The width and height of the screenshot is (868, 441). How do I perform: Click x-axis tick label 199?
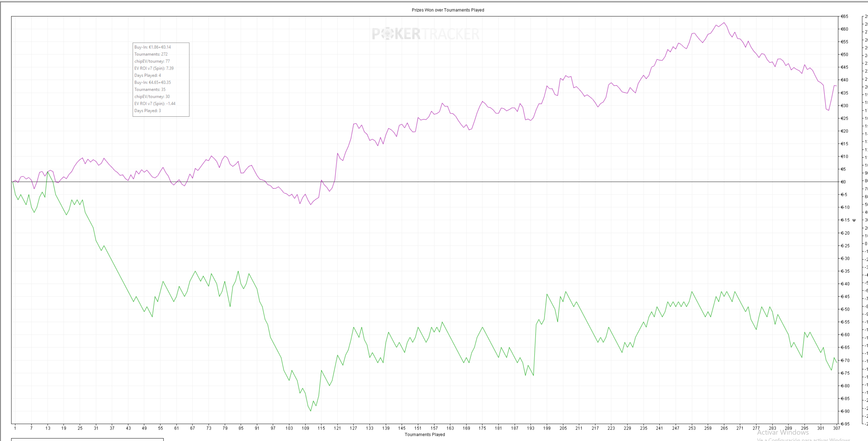click(547, 428)
